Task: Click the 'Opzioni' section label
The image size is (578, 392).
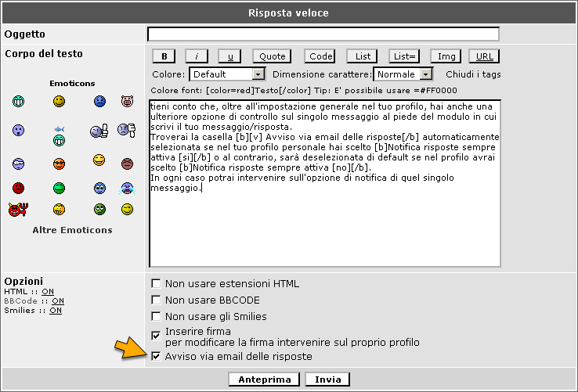Action: (23, 282)
